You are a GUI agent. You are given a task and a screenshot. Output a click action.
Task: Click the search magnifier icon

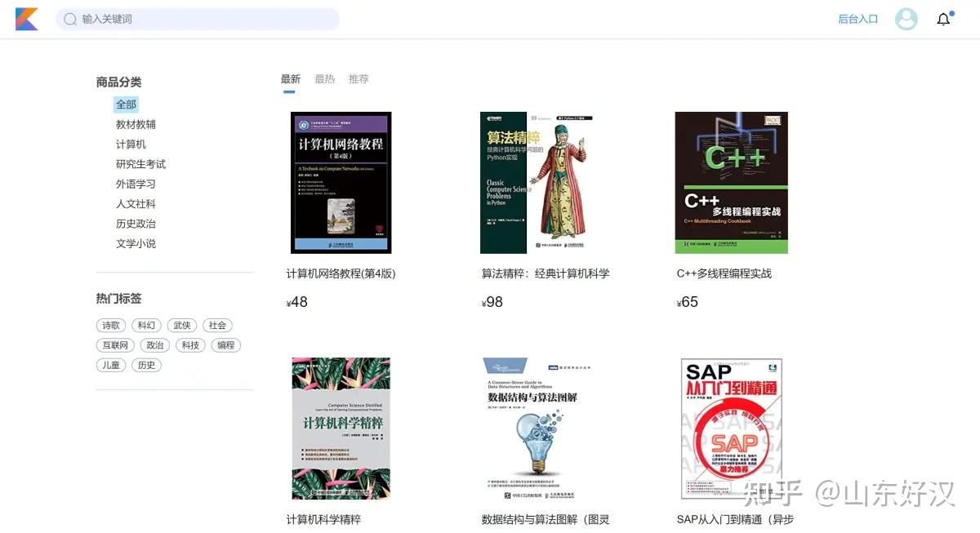(x=70, y=18)
